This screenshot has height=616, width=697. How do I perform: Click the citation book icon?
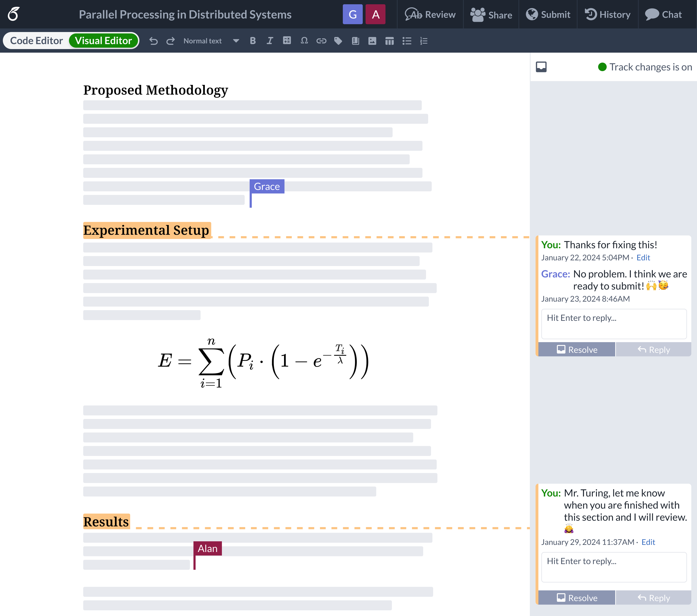coord(355,41)
